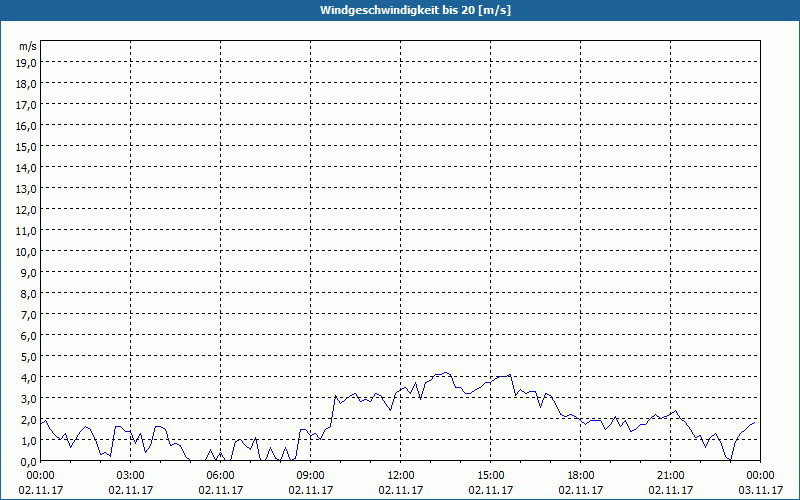The width and height of the screenshot is (800, 500).
Task: Click the chart title 'Windgeschwindigkeit bis 20 [m/s]'
Action: 415,10
